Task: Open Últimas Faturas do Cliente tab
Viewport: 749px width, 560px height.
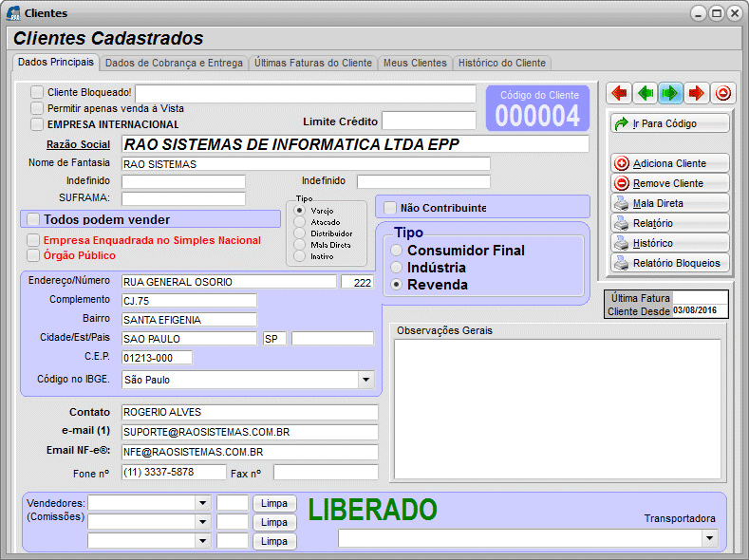Action: [313, 63]
